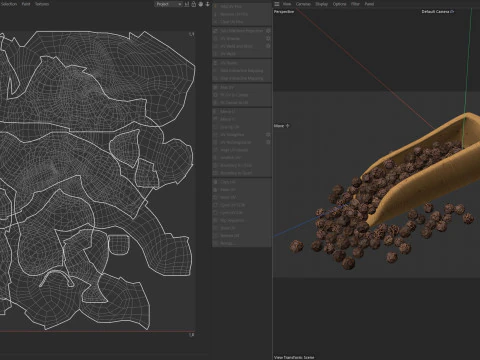Open the Selection menu
Image resolution: width=480 pixels, height=360 pixels.
coord(8,4)
